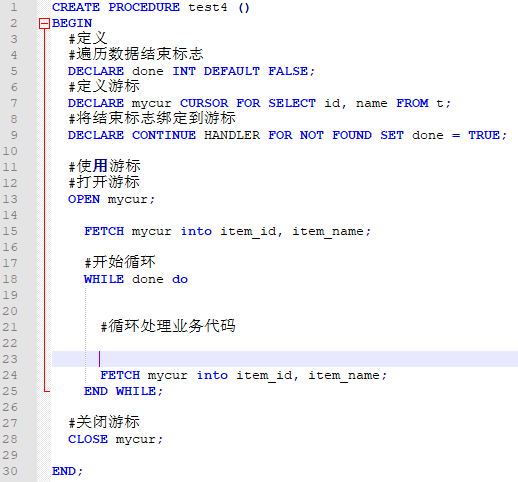Screen dimensions: 518x482
Task: Click the 'do' keyword on line 18
Action: pyautogui.click(x=180, y=279)
